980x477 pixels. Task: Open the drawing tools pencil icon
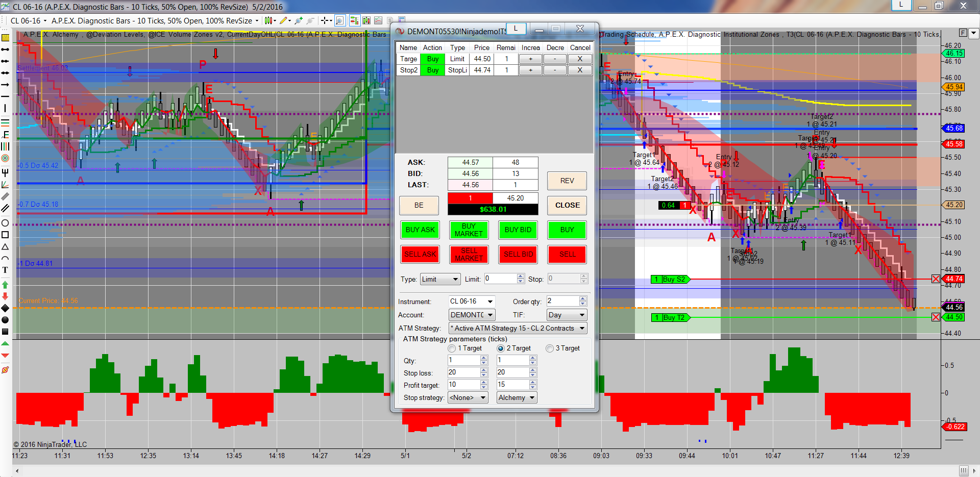click(283, 20)
